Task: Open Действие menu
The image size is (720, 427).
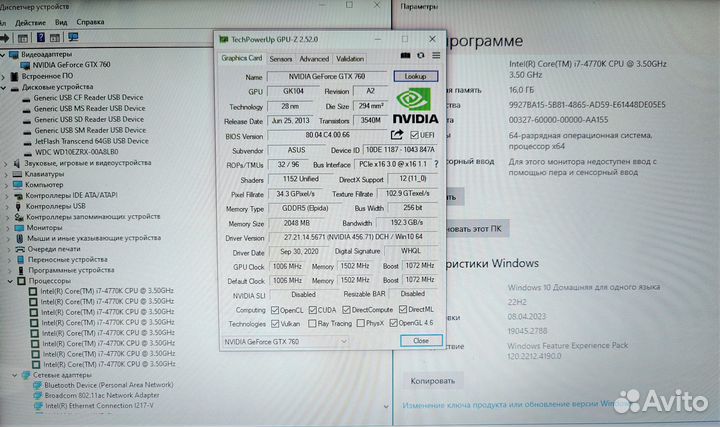Action: [30, 22]
